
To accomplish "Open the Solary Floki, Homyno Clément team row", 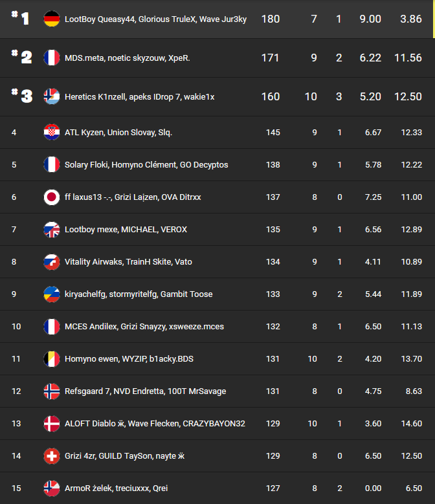I will click(x=146, y=165).
